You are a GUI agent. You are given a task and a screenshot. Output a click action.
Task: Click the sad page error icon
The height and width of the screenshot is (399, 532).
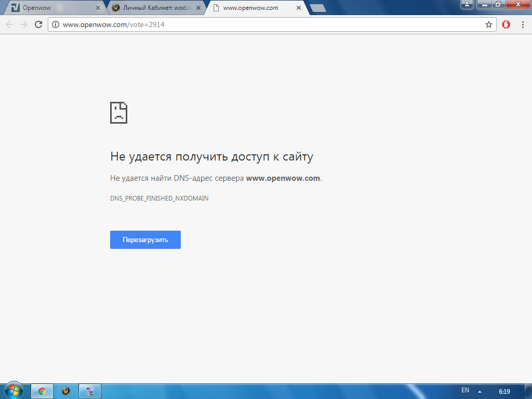(119, 112)
